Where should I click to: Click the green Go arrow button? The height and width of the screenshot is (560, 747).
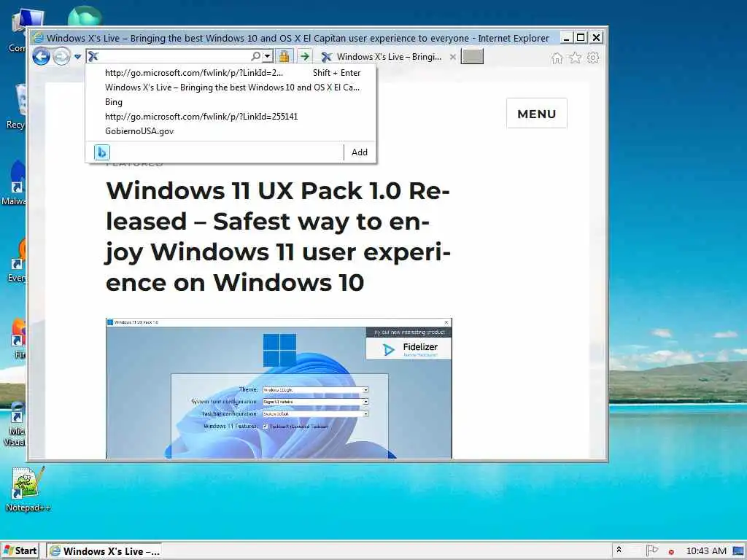(305, 56)
